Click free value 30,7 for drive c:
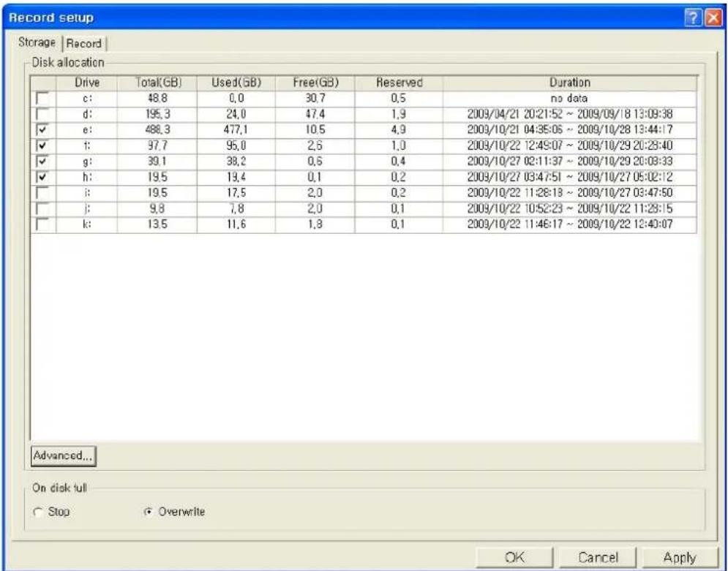Image resolution: width=728 pixels, height=571 pixels. pos(315,99)
